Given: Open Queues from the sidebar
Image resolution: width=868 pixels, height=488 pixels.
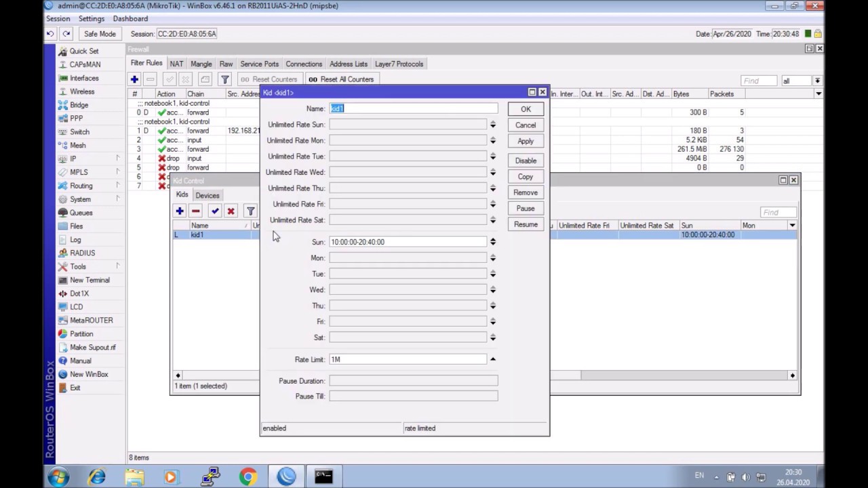Looking at the screenshot, I should (81, 213).
